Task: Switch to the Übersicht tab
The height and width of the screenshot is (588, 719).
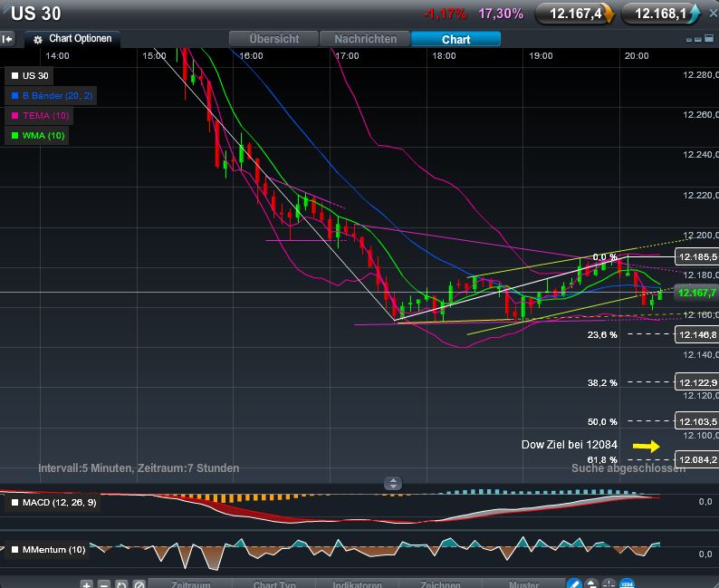Action: [x=273, y=39]
